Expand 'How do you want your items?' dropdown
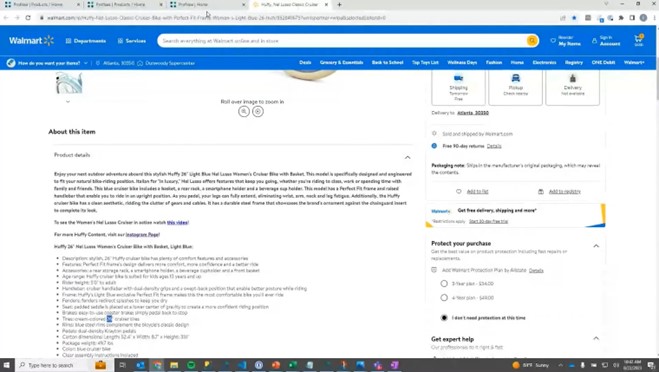659x372 pixels. pyautogui.click(x=47, y=63)
